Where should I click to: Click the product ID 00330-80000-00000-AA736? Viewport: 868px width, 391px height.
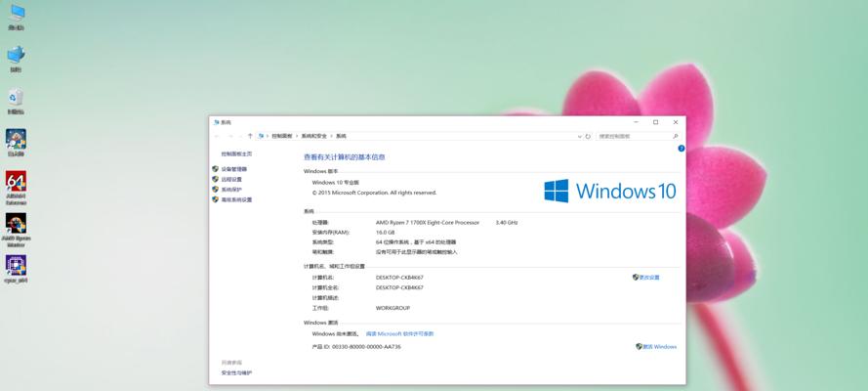366,347
